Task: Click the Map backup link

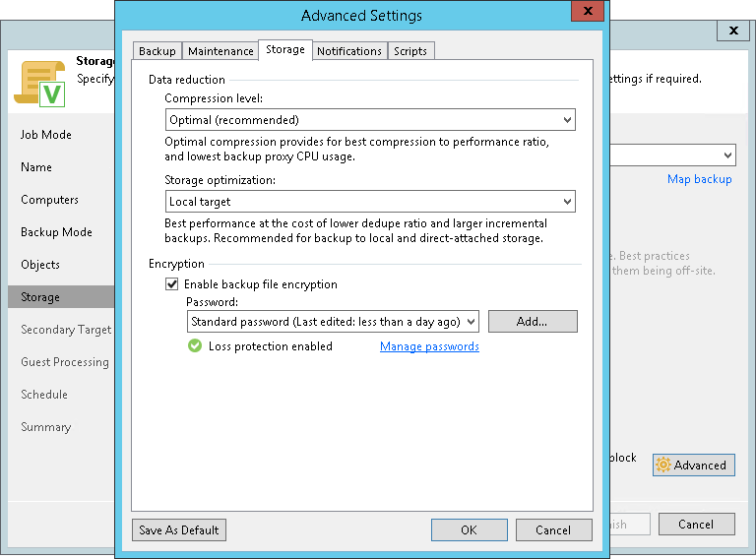Action: pyautogui.click(x=700, y=179)
